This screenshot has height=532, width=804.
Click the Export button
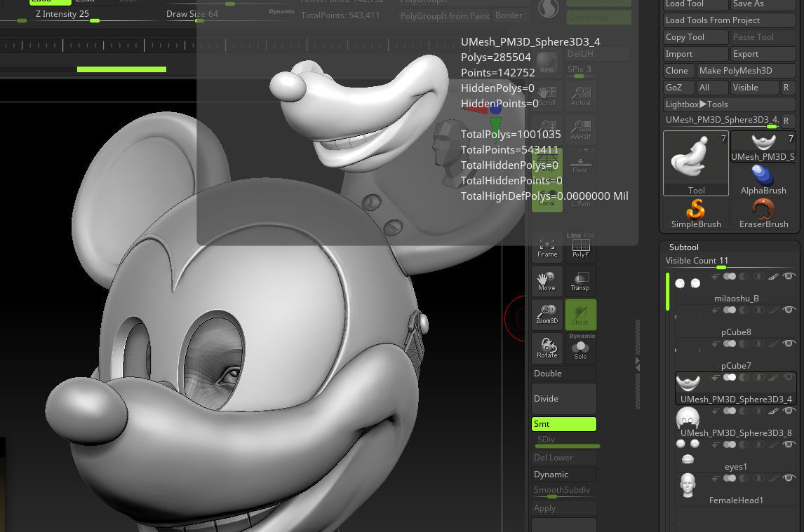point(763,54)
